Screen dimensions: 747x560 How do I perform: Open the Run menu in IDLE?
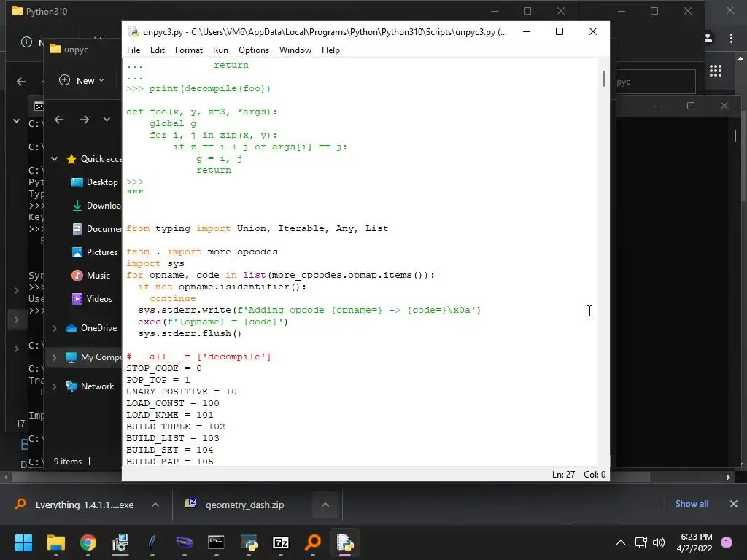(220, 50)
